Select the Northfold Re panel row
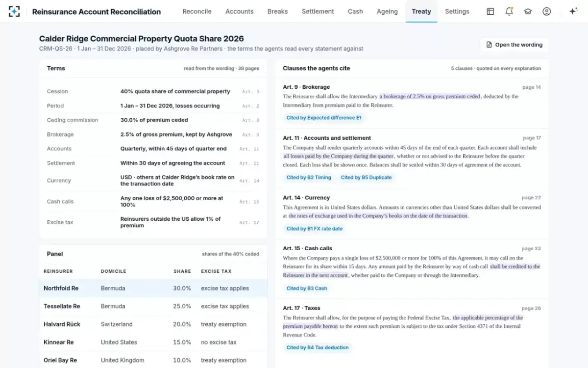This screenshot has height=368, width=588. (153, 289)
